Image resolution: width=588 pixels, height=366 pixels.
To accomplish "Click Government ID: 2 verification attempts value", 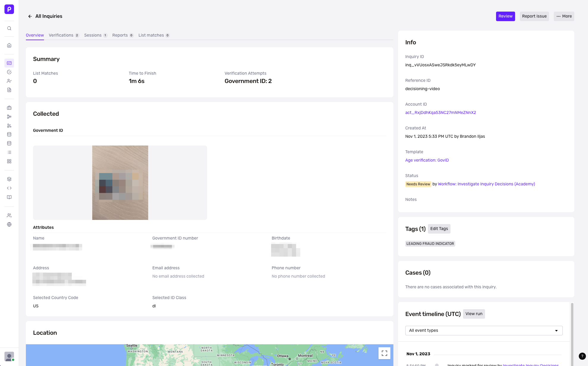I will click(248, 81).
